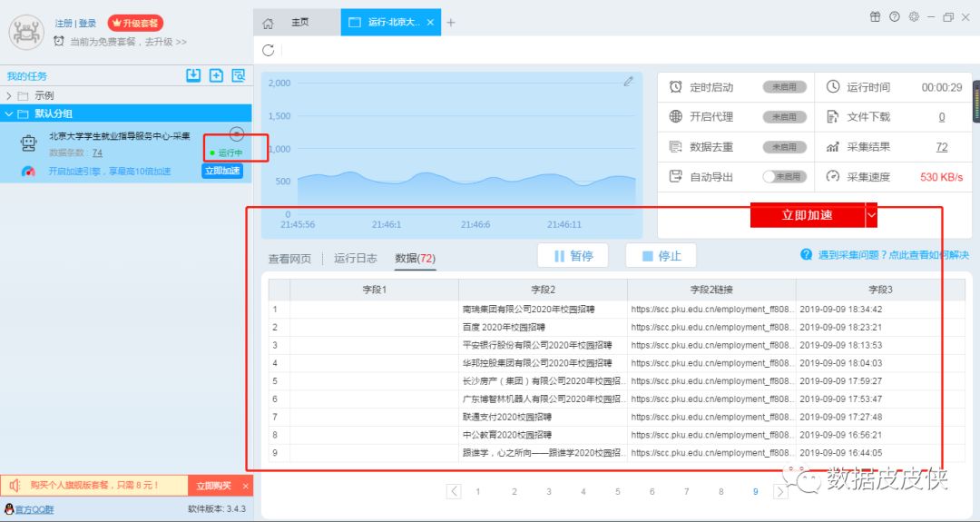Click the search task icon in 我的任务 header

click(238, 75)
